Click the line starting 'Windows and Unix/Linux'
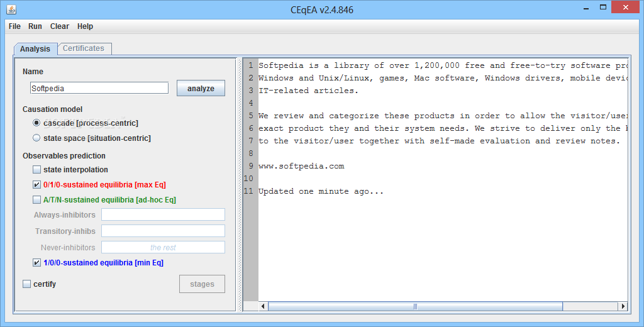644x327 pixels. click(x=443, y=78)
